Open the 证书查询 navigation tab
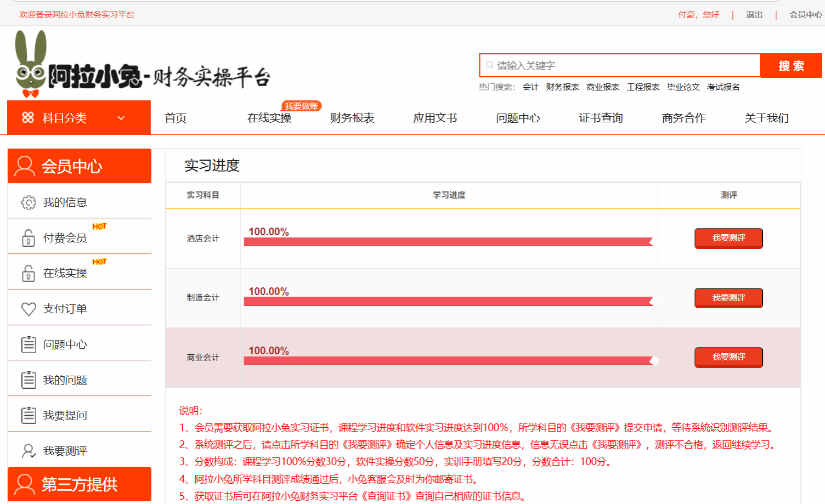This screenshot has width=825, height=504. tap(601, 118)
